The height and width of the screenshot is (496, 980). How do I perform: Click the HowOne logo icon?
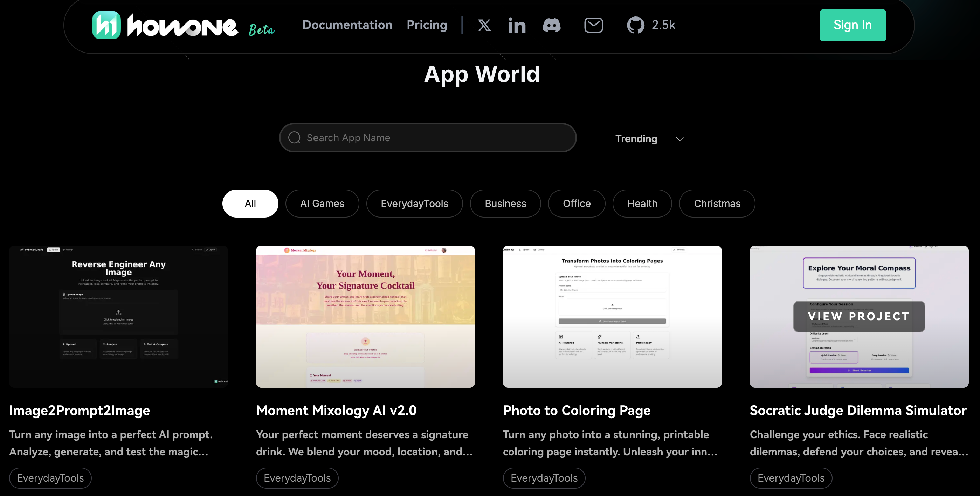106,26
